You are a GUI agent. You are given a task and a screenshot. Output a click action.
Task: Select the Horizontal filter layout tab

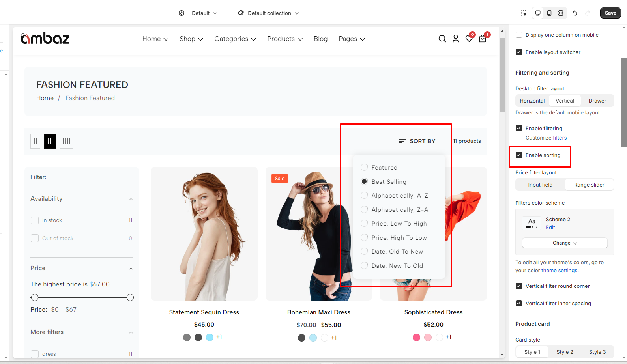(532, 101)
